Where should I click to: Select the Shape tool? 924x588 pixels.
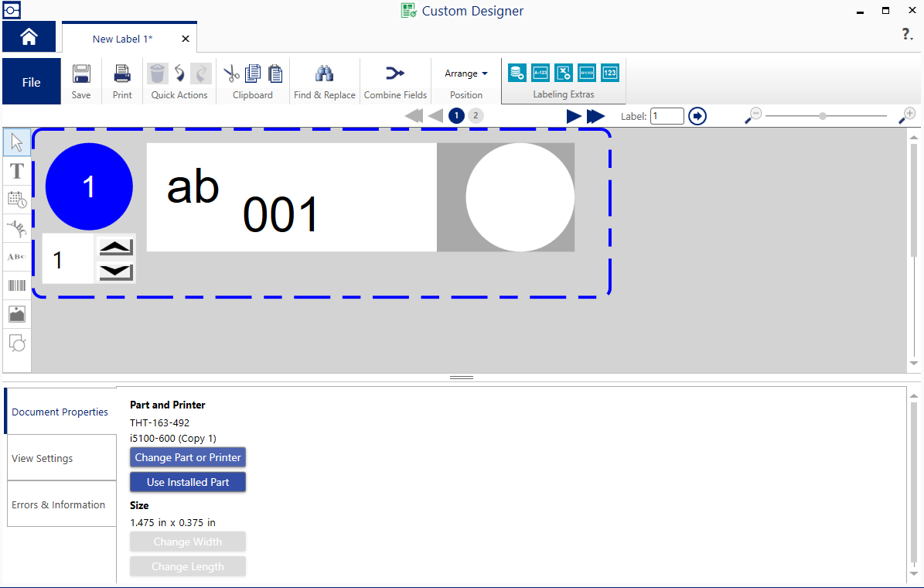pos(17,342)
